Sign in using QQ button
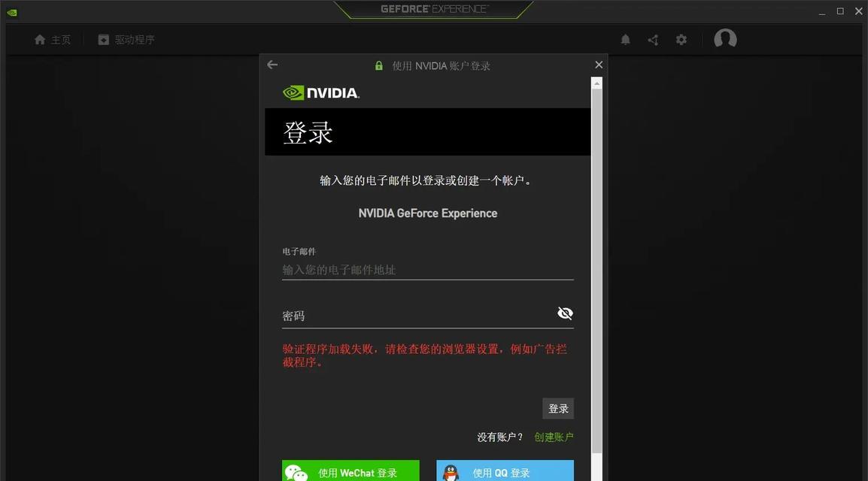This screenshot has height=481, width=868. point(505,470)
